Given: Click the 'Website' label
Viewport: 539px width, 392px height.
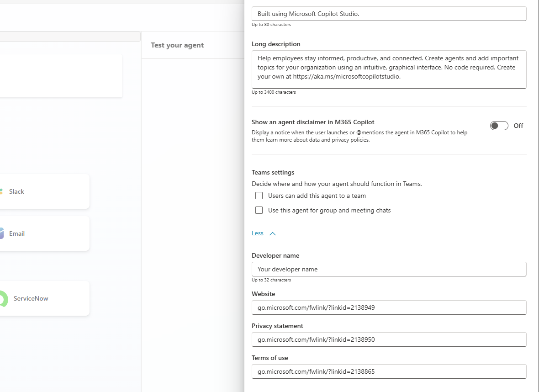Looking at the screenshot, I should [x=263, y=294].
